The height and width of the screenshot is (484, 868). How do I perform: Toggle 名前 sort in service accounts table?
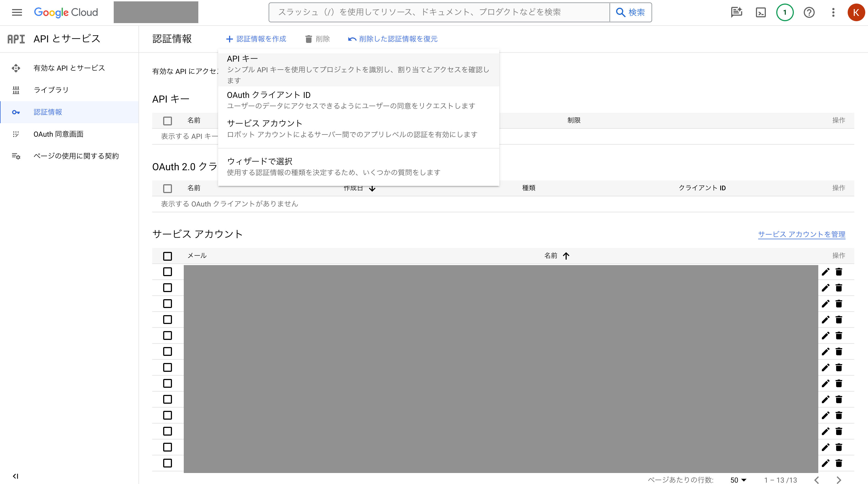point(566,256)
